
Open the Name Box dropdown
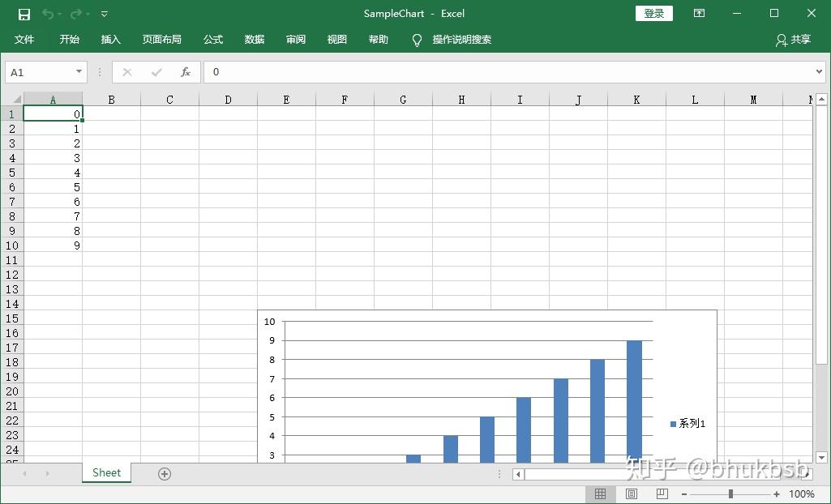[79, 71]
